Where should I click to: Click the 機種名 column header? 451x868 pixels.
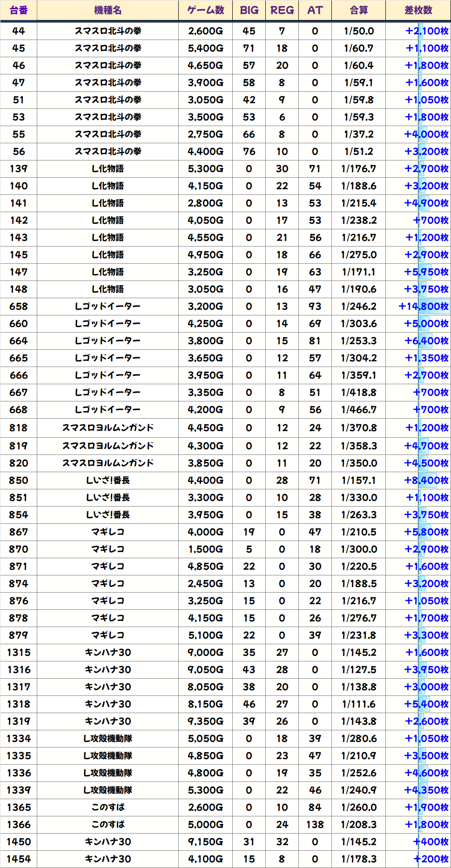(108, 10)
